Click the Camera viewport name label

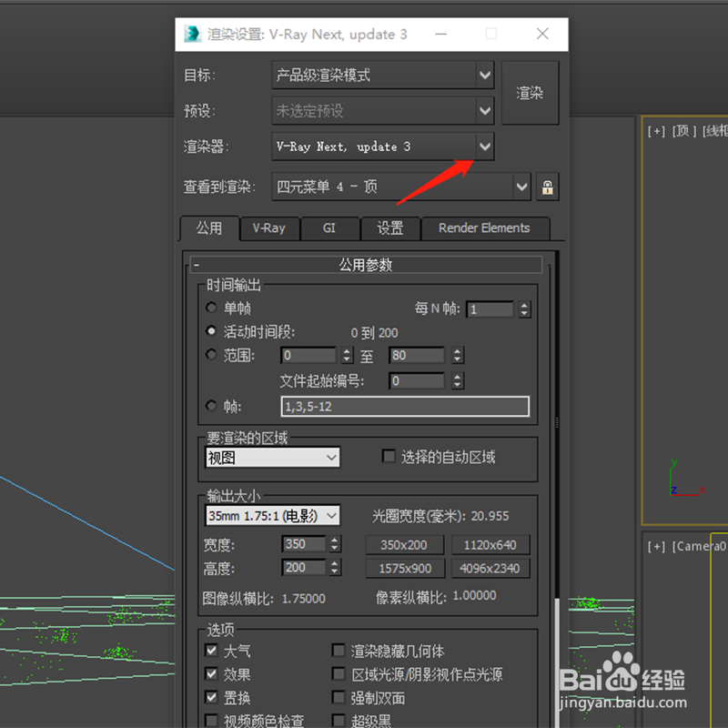coord(700,547)
